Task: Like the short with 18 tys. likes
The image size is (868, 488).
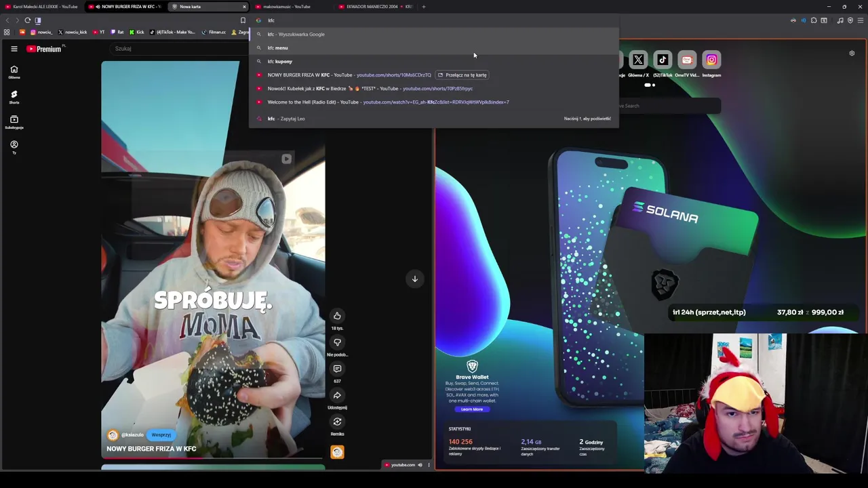Action: click(337, 316)
